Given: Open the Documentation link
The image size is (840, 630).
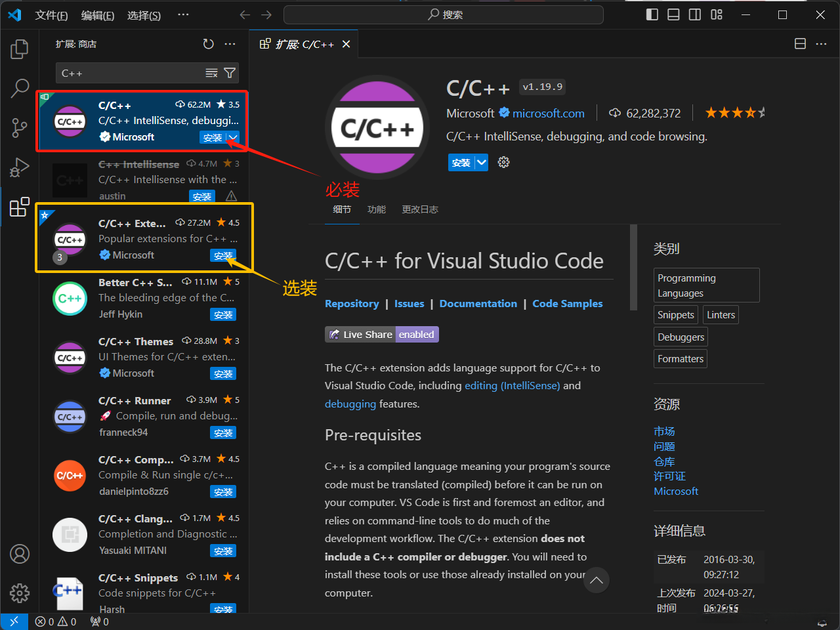Looking at the screenshot, I should pos(478,303).
